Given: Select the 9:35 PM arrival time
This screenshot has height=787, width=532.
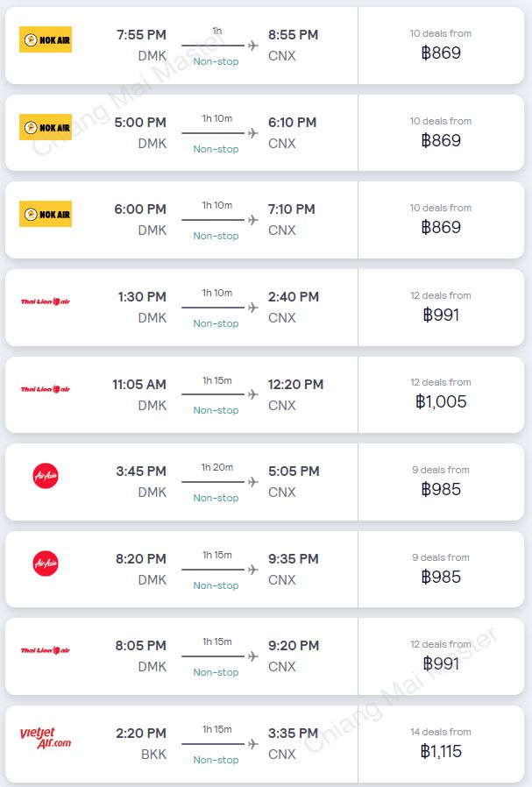Looking at the screenshot, I should [x=293, y=558].
